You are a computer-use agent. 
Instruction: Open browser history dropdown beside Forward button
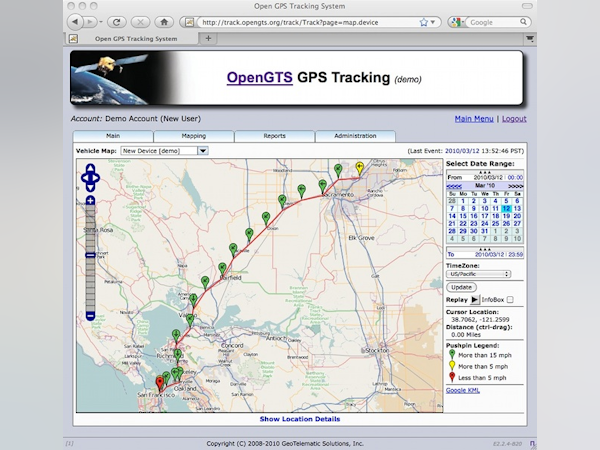[101, 22]
